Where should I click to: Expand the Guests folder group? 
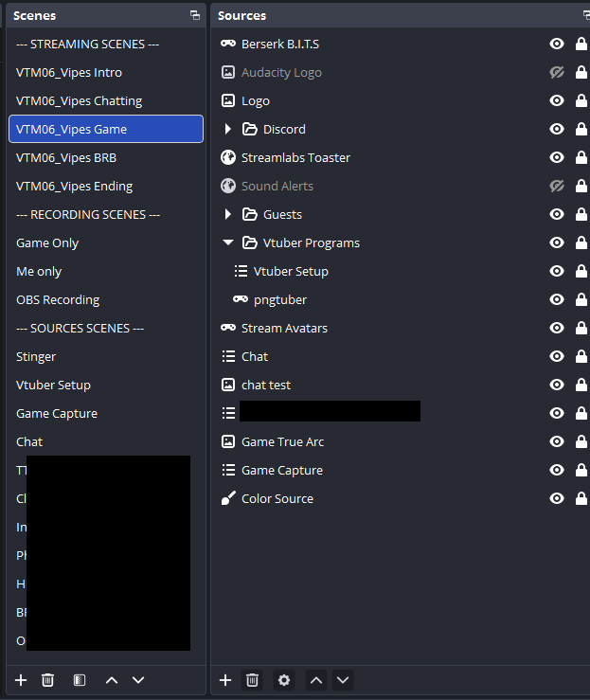[228, 215]
